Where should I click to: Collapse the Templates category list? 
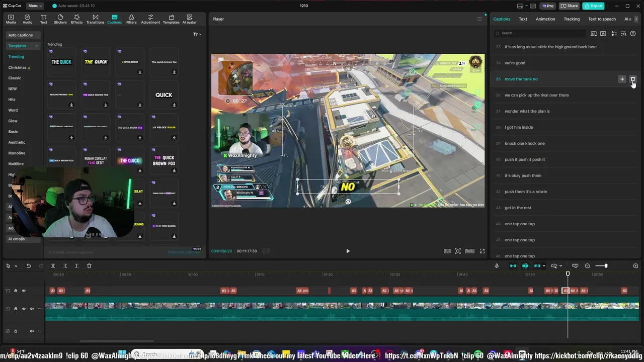point(36,46)
